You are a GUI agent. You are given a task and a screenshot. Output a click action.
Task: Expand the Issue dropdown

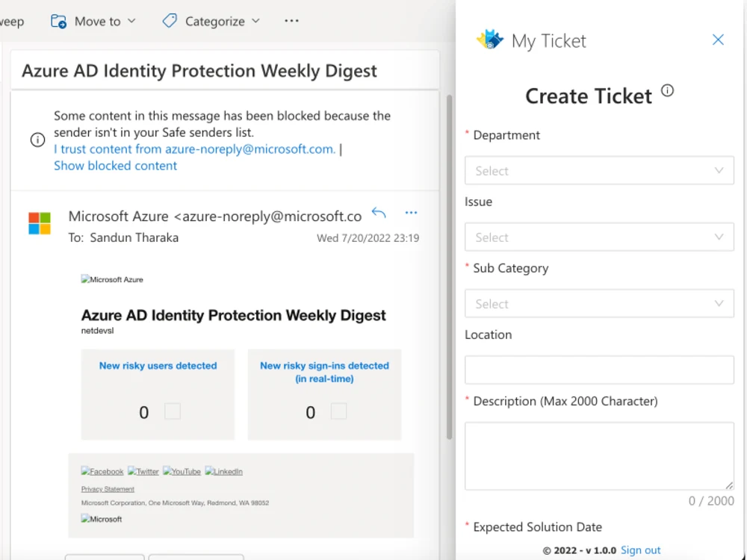(599, 237)
